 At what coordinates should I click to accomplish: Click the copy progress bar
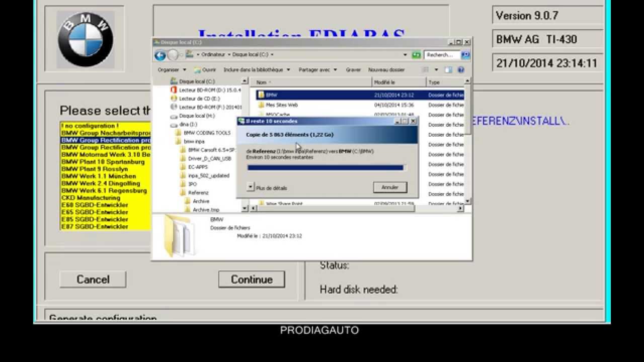click(x=326, y=168)
